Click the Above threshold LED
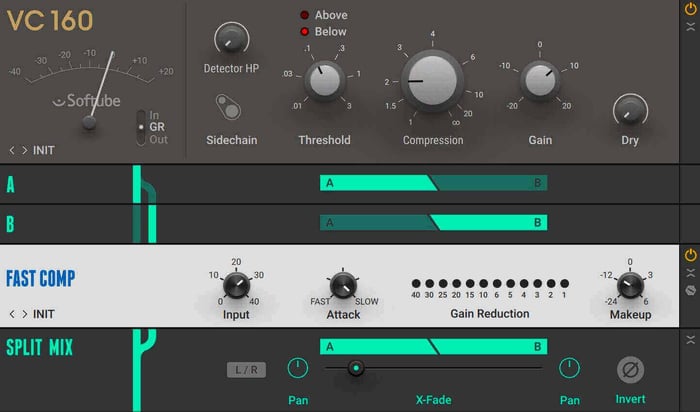The width and height of the screenshot is (700, 412). (x=304, y=15)
